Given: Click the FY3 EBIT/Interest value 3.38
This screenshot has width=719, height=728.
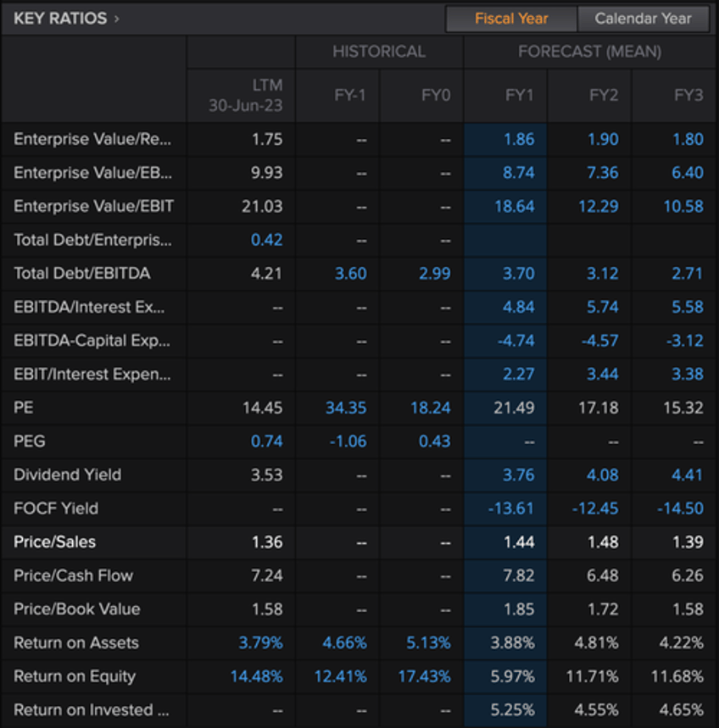Looking at the screenshot, I should (688, 375).
